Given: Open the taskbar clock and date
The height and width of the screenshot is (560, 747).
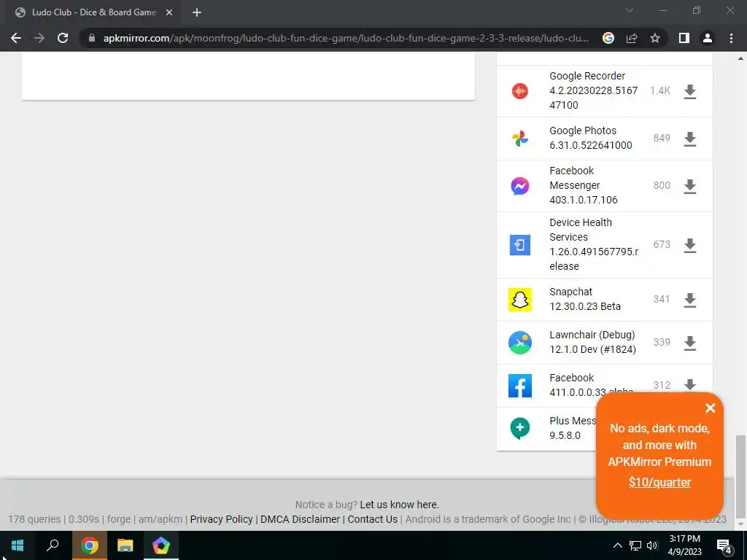Looking at the screenshot, I should click(684, 545).
